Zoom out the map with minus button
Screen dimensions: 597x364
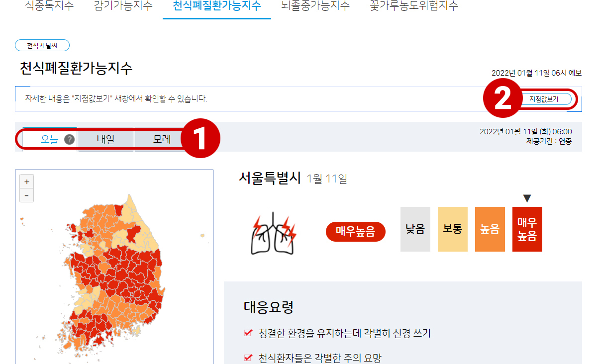[x=26, y=195]
